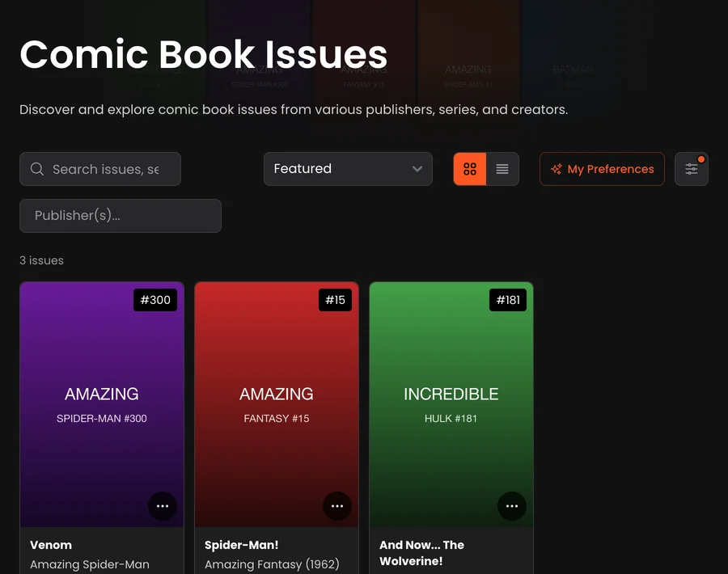This screenshot has width=728, height=574.
Task: Focus the Search issues input field
Action: click(x=100, y=169)
